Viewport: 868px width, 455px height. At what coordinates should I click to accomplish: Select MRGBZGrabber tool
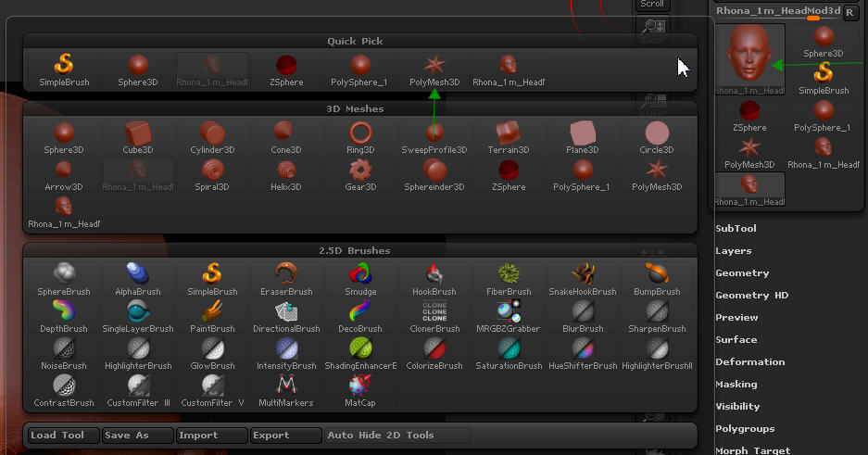tap(509, 317)
